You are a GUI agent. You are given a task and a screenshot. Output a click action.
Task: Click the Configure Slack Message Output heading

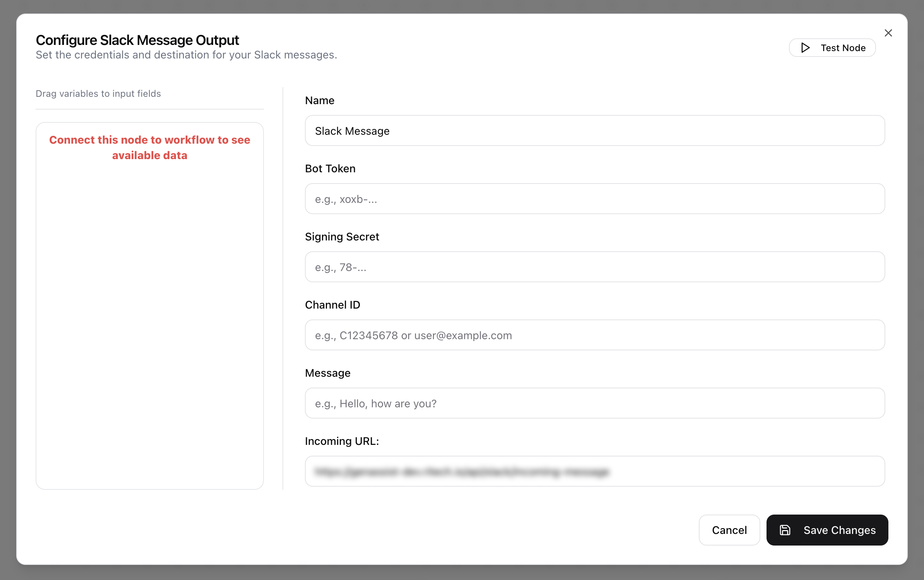[137, 40]
